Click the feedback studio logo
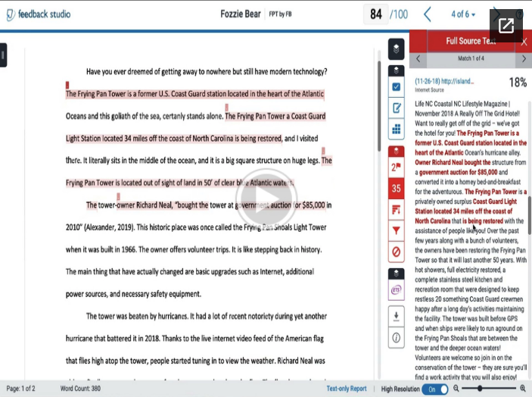 pos(39,14)
